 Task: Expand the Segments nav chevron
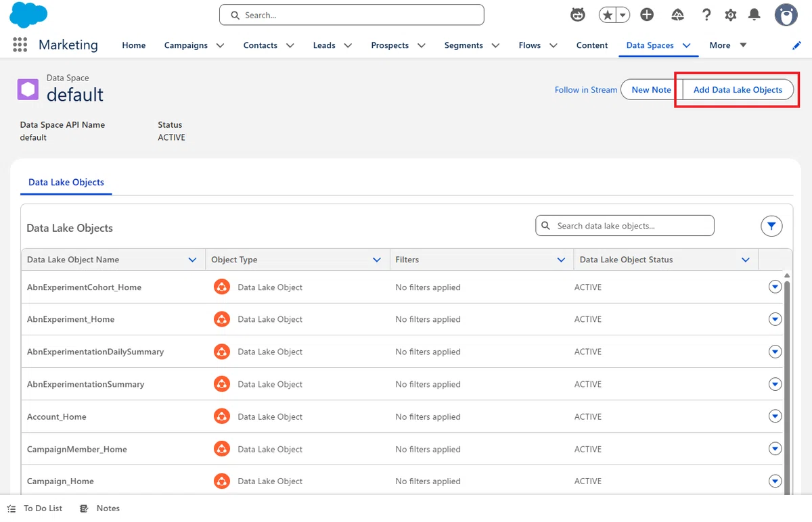(495, 45)
